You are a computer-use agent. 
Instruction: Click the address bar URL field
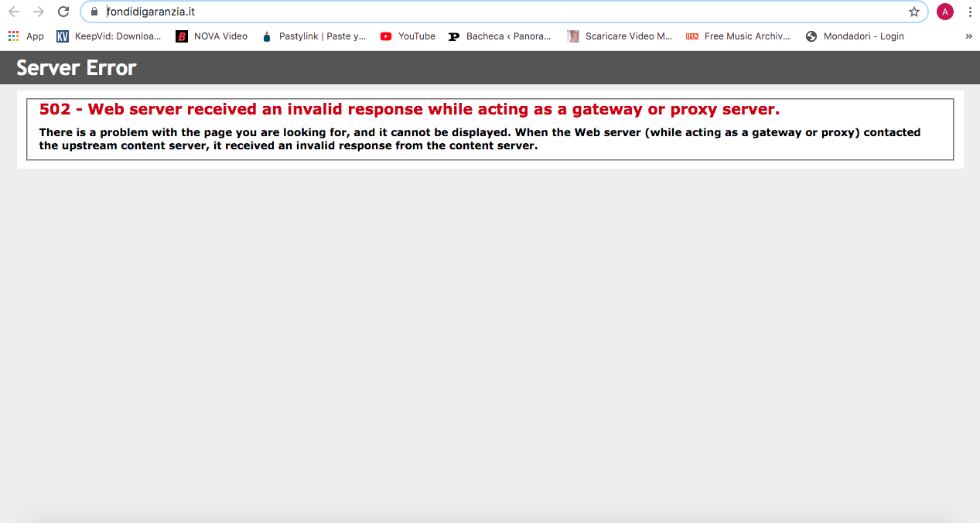[503, 12]
